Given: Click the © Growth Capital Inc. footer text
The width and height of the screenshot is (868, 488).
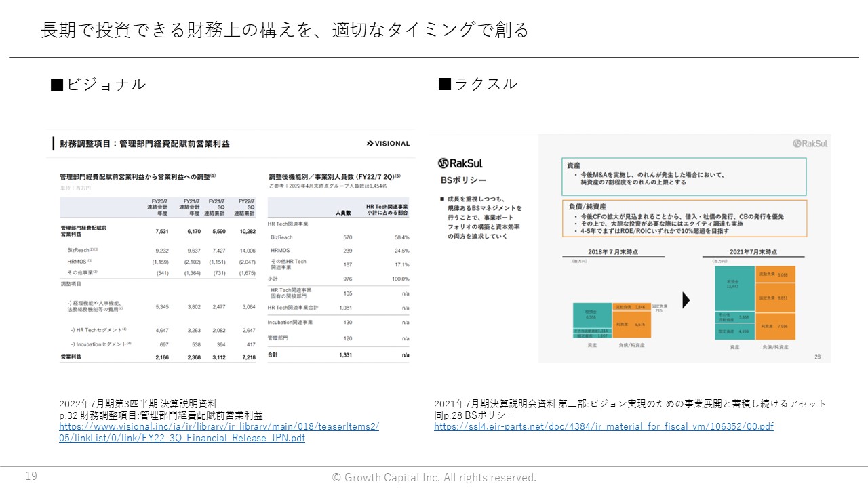Looking at the screenshot, I should coord(434,478).
